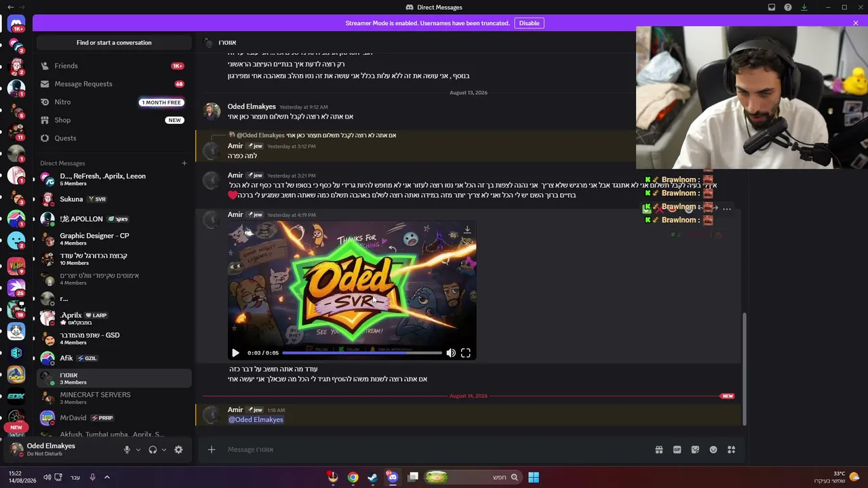Open the taskbar volume control
Image resolution: width=868 pixels, height=488 pixels.
(47, 477)
